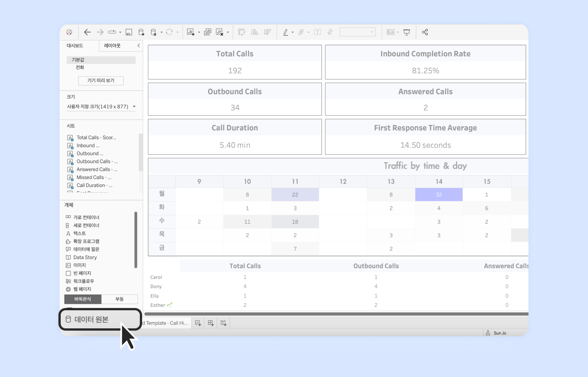The width and height of the screenshot is (588, 377).
Task: Open the group members dropdown arrow
Action: tap(308, 32)
